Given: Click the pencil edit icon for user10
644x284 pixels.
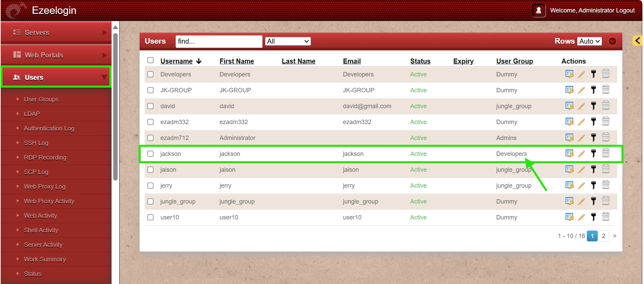Looking at the screenshot, I should (581, 217).
